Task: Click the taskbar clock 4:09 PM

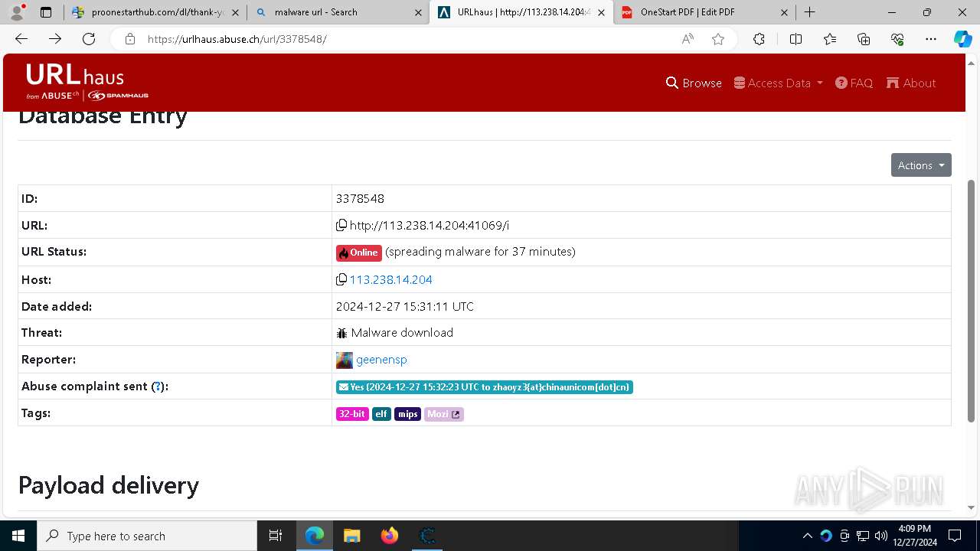Action: tap(914, 529)
